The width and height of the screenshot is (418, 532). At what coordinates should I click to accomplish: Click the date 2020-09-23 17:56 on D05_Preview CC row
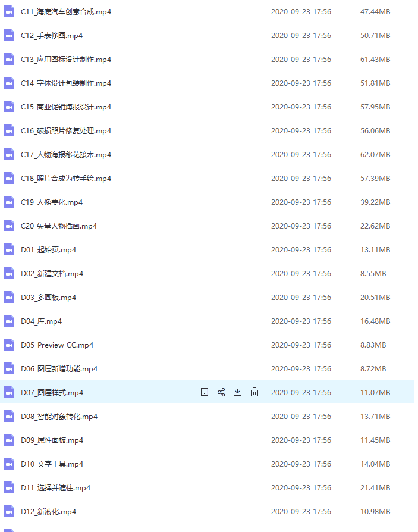click(x=301, y=345)
